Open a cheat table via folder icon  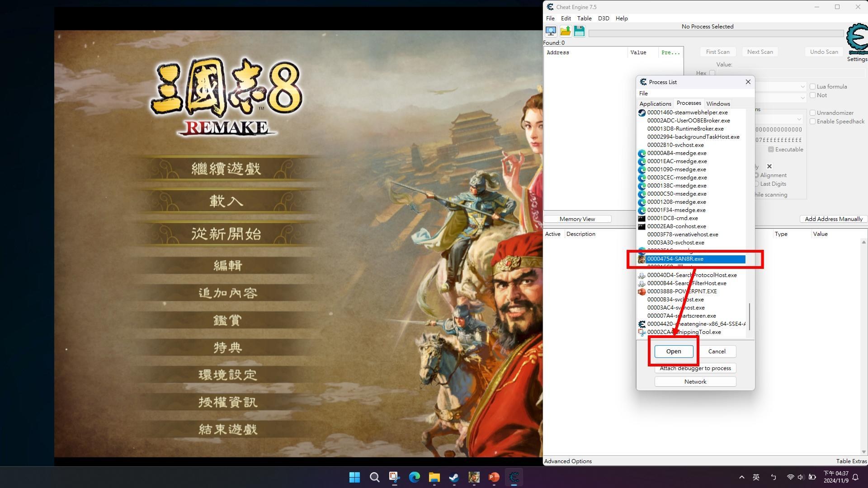565,31
